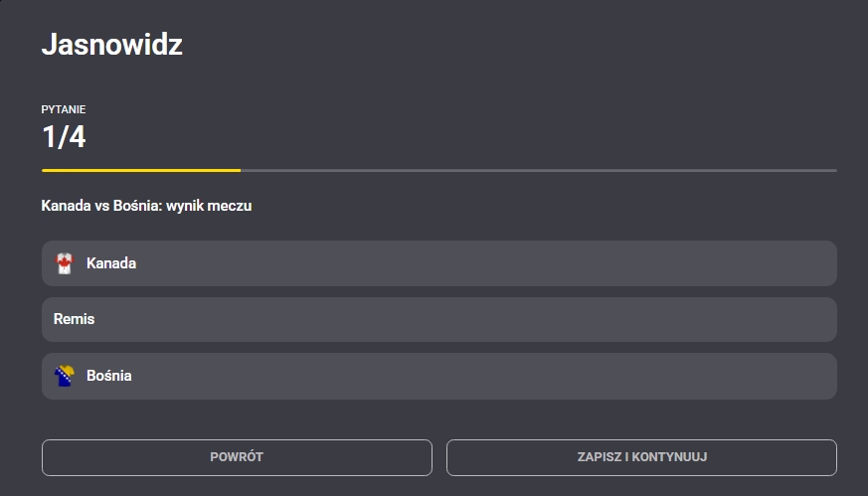The width and height of the screenshot is (868, 496).
Task: Save answer with ZAPISZ I KONTYNUUJ
Action: [x=641, y=457]
